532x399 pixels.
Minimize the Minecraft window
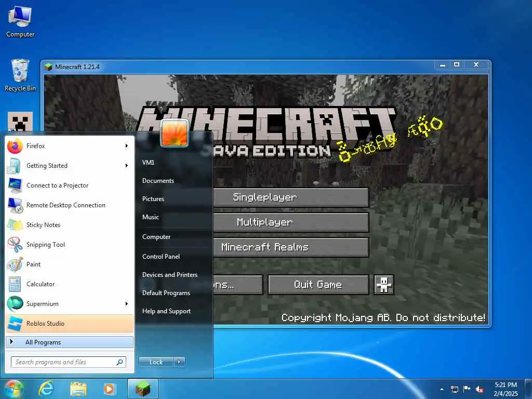pos(443,64)
